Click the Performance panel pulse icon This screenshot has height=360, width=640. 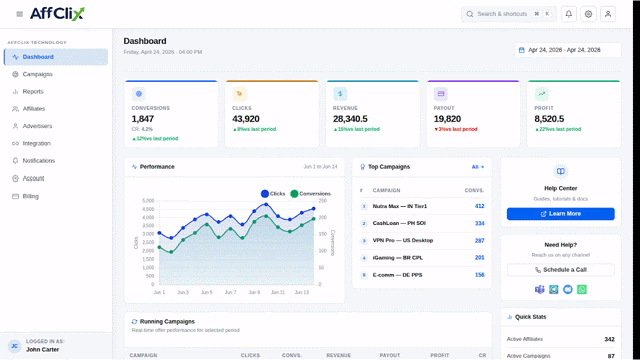(134, 167)
